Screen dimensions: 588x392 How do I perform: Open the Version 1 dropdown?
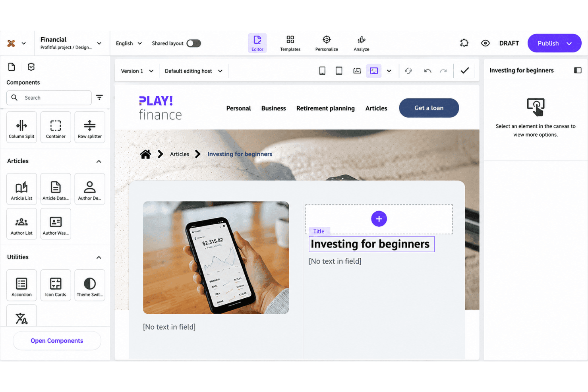coord(137,71)
